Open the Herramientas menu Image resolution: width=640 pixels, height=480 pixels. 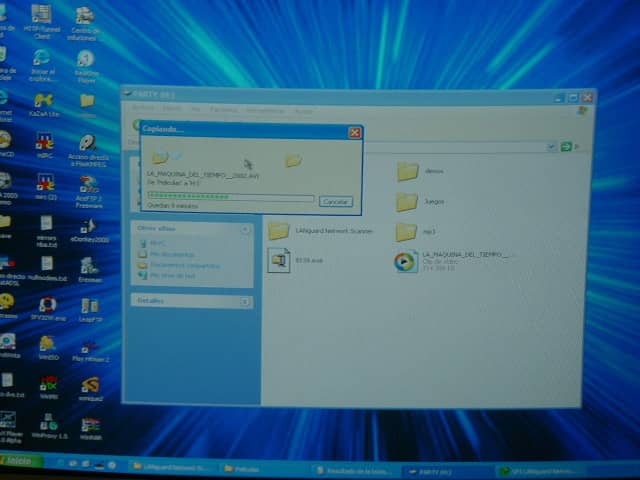coord(264,110)
